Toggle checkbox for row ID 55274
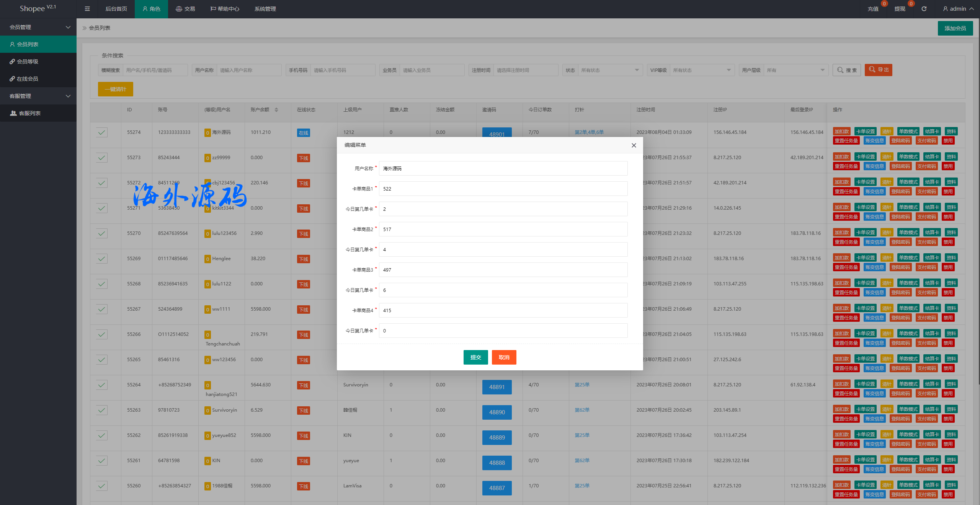 click(101, 132)
